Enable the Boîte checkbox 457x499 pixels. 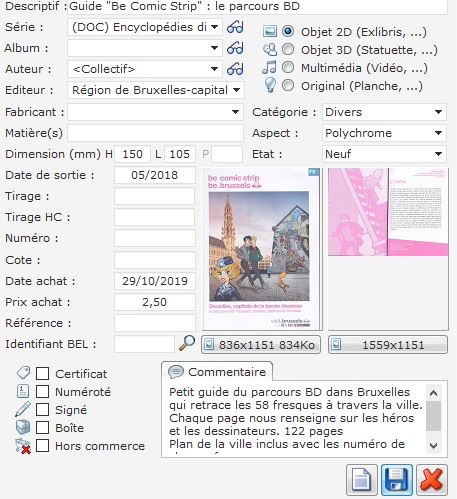(43, 428)
